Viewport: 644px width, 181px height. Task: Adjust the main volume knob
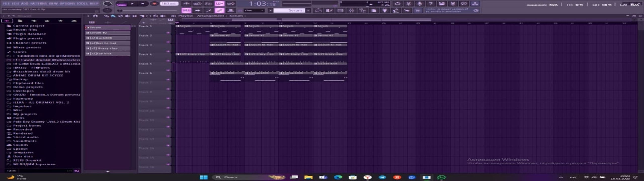pos(107,4)
